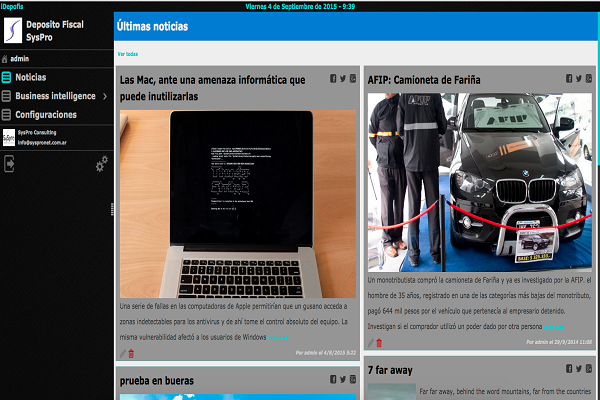Viewport: 600px width, 400px height.
Task: Expand Business intelligence submenu arrow
Action: click(105, 96)
